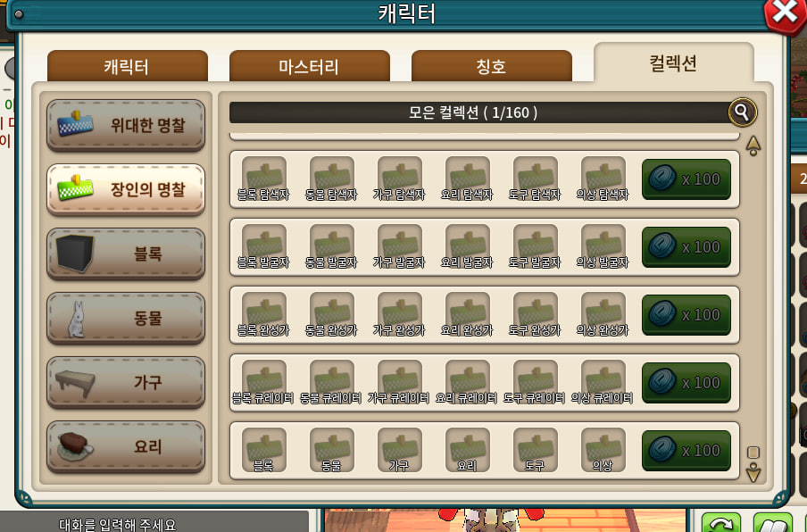Switch to the 칭호 tab
Viewport: 807px width, 532px height.
pos(492,66)
